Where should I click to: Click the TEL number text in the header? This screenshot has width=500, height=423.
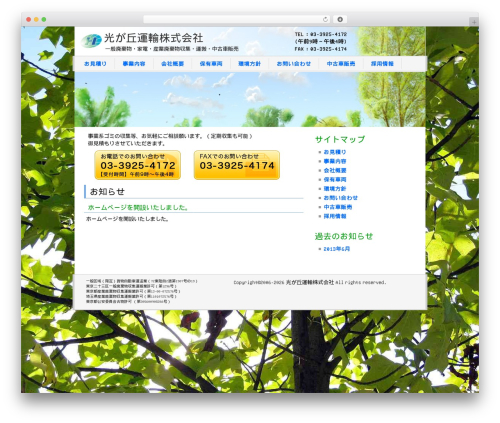[321, 34]
